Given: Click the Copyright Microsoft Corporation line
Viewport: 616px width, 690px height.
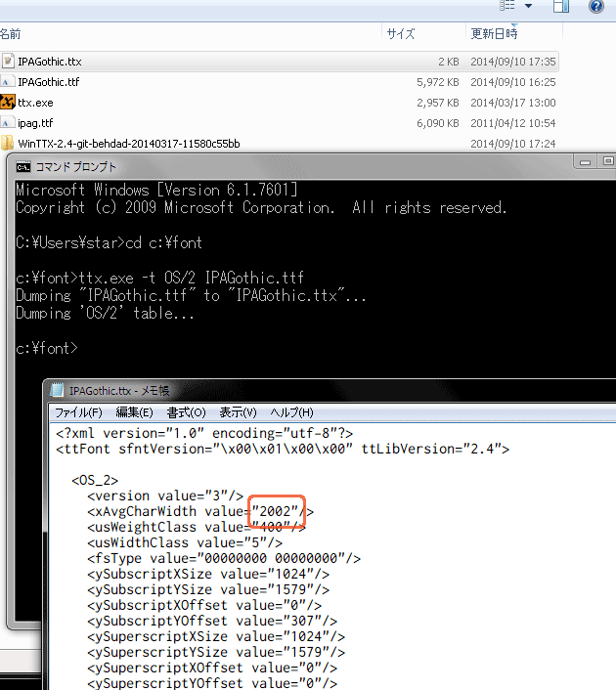Looking at the screenshot, I should (x=261, y=208).
